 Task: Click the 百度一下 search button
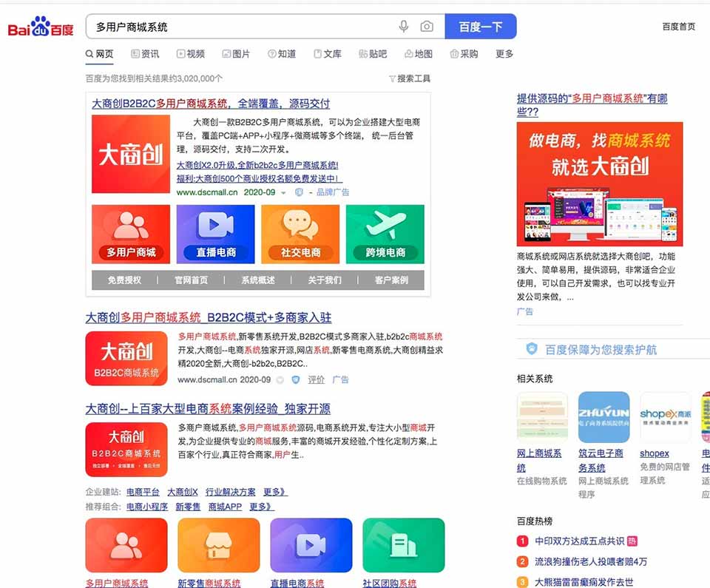481,27
